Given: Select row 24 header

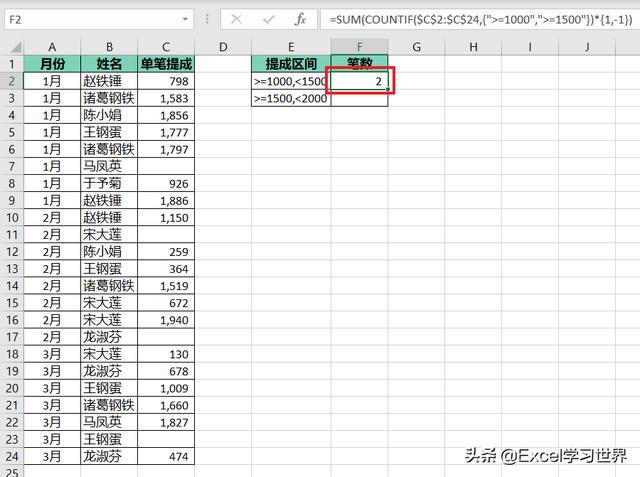Looking at the screenshot, I should click(x=12, y=456).
